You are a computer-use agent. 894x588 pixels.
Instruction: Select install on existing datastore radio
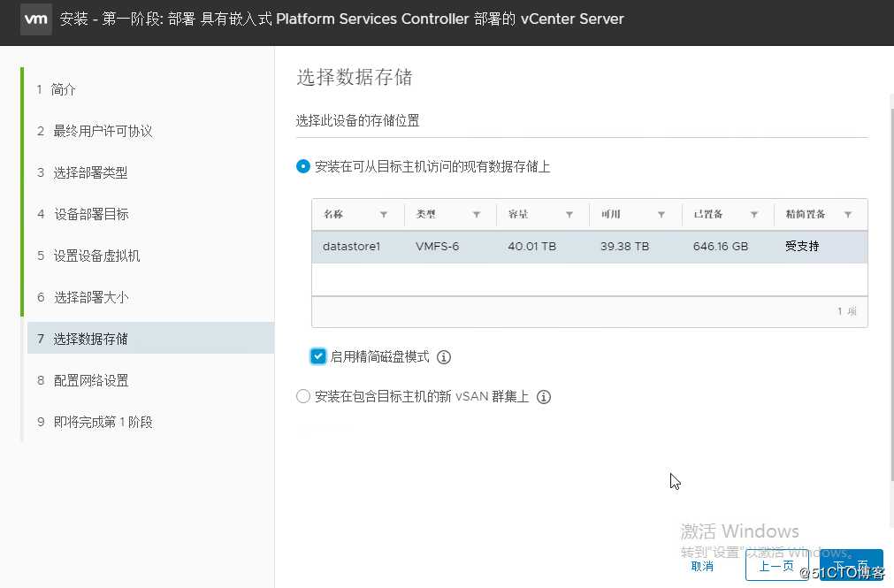point(302,166)
